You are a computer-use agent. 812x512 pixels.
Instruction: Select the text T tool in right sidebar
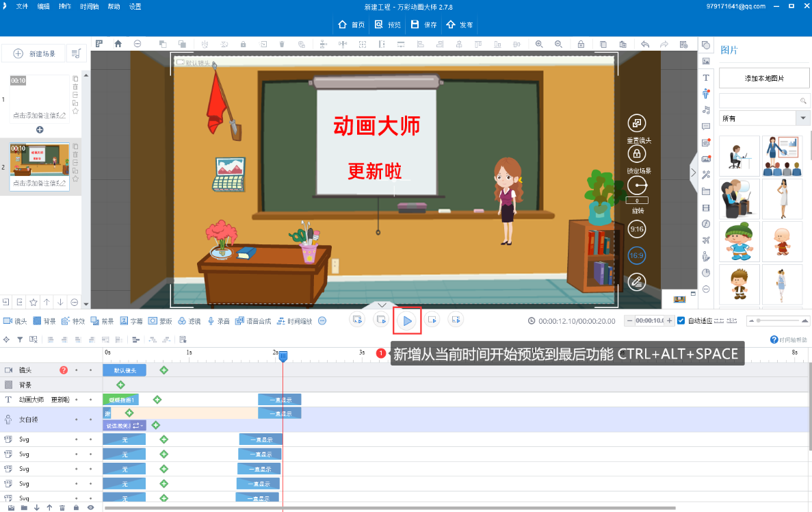(706, 78)
